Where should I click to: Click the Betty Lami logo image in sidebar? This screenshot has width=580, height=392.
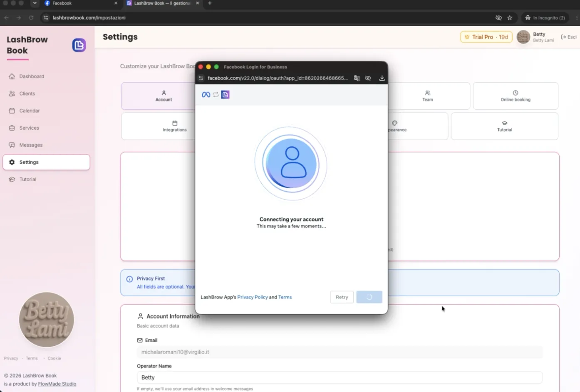coord(47,320)
